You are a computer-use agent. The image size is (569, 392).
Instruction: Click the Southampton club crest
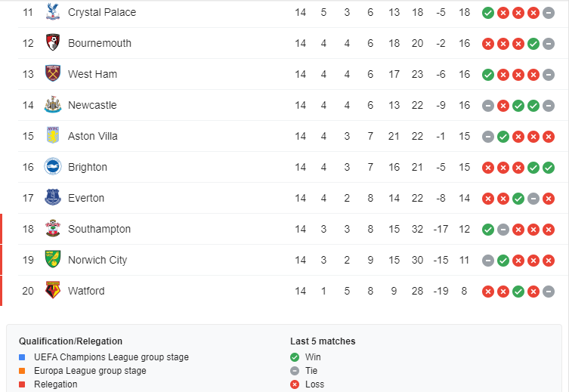pyautogui.click(x=52, y=229)
